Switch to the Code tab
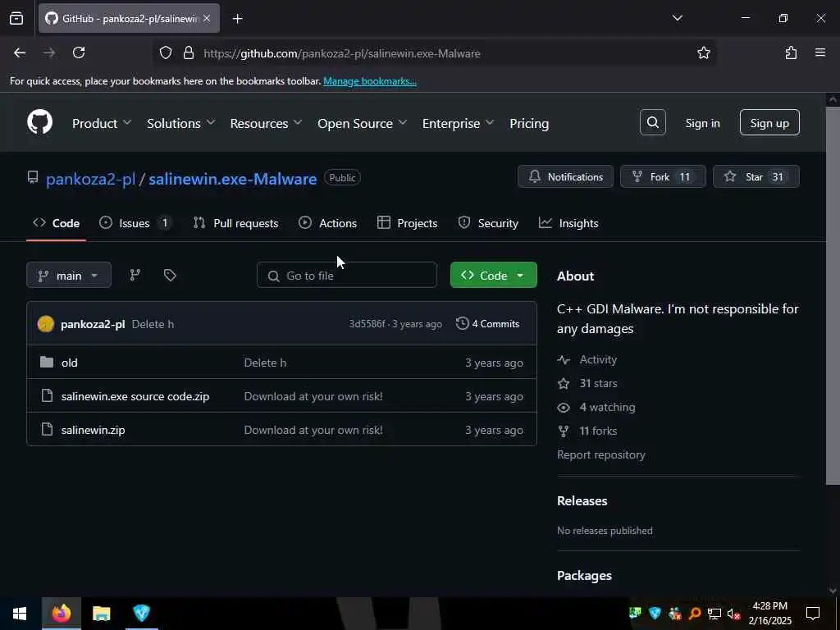The height and width of the screenshot is (630, 840). click(57, 223)
